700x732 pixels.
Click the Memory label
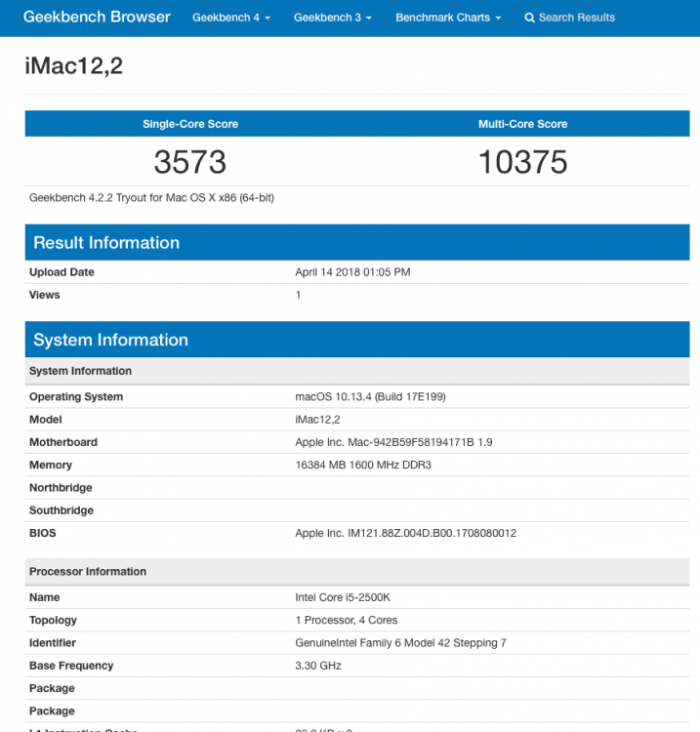[x=51, y=465]
